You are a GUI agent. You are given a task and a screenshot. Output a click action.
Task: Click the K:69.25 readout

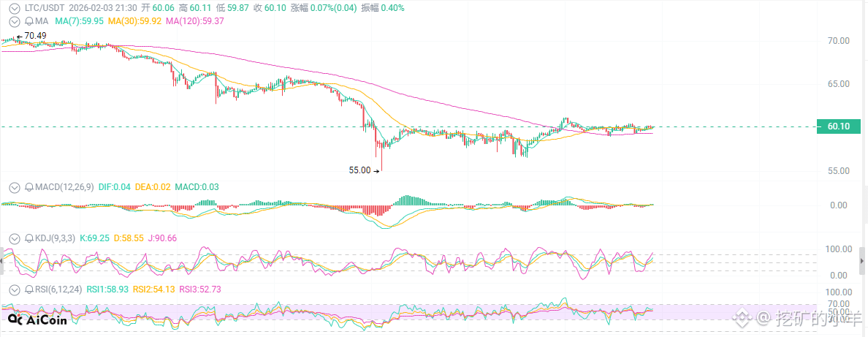click(x=96, y=238)
